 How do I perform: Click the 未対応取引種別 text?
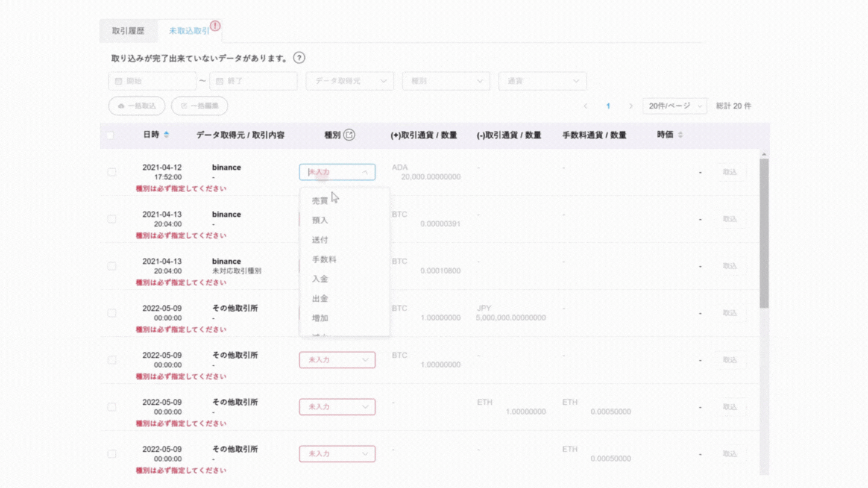pos(237,271)
